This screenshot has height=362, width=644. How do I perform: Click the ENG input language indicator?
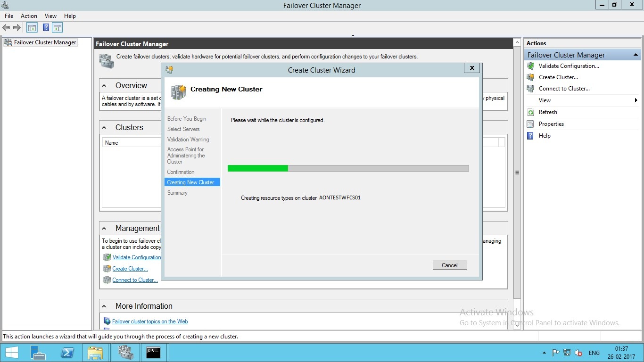594,353
